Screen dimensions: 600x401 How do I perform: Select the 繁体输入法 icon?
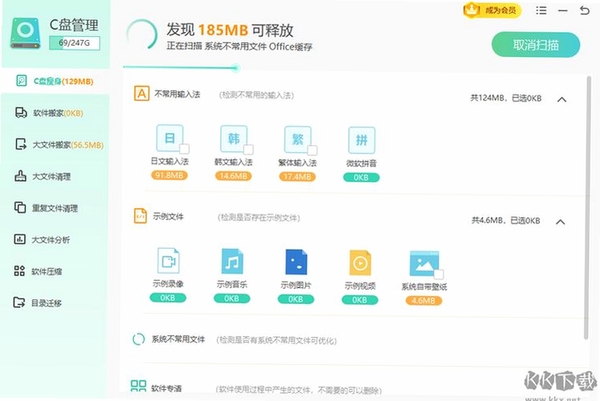click(297, 140)
